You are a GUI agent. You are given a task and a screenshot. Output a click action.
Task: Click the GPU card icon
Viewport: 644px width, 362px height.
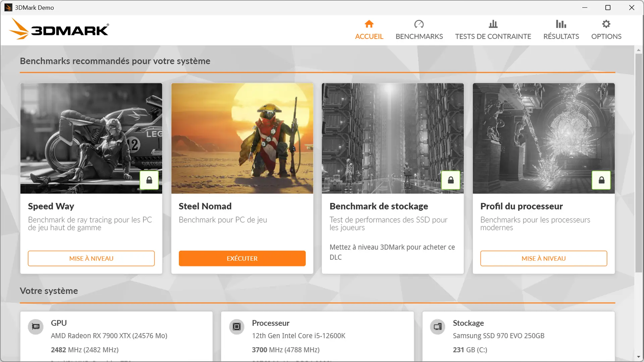(x=36, y=326)
